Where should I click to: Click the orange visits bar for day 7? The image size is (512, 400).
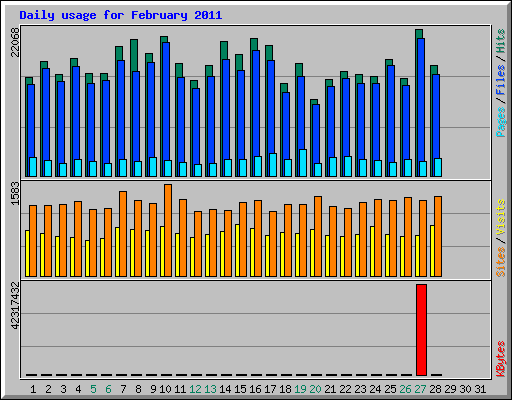123,234
